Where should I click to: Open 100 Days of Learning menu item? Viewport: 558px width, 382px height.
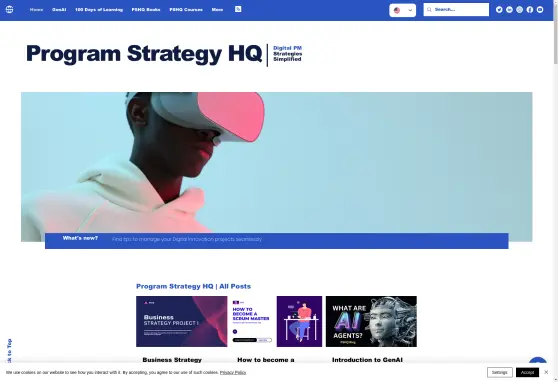[x=99, y=10]
